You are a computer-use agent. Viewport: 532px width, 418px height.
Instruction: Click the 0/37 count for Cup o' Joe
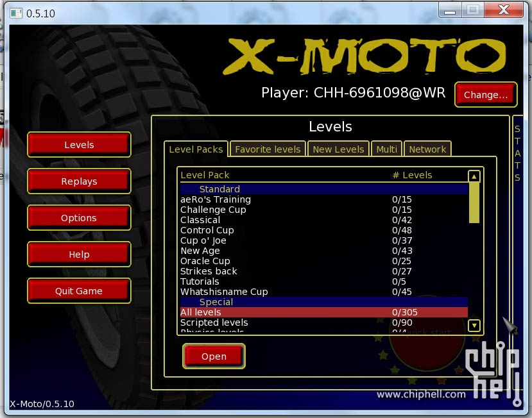(x=402, y=240)
